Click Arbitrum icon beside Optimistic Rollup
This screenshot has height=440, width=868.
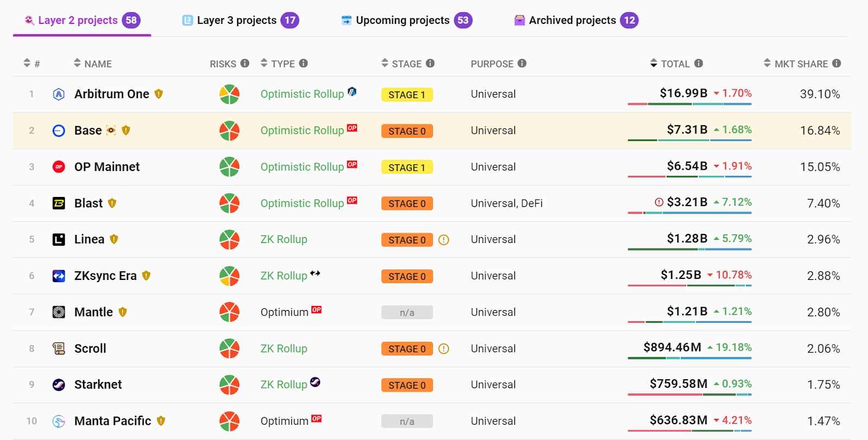coord(352,91)
